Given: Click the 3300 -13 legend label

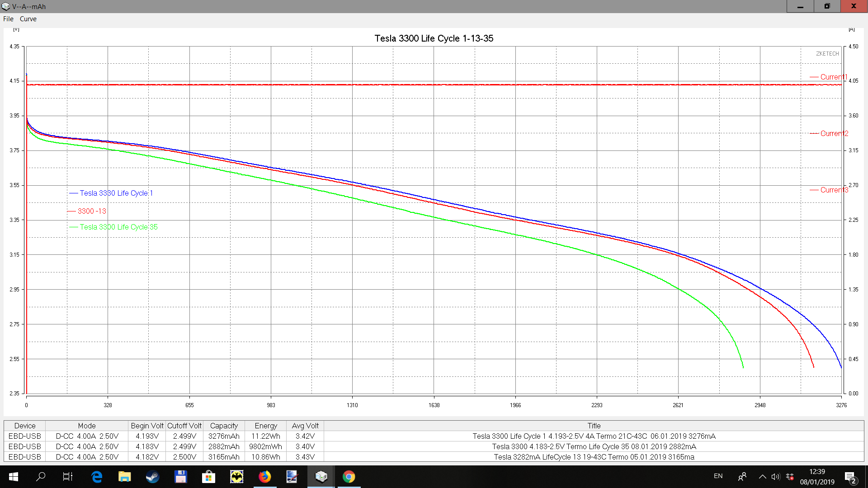Looking at the screenshot, I should click(x=92, y=211).
